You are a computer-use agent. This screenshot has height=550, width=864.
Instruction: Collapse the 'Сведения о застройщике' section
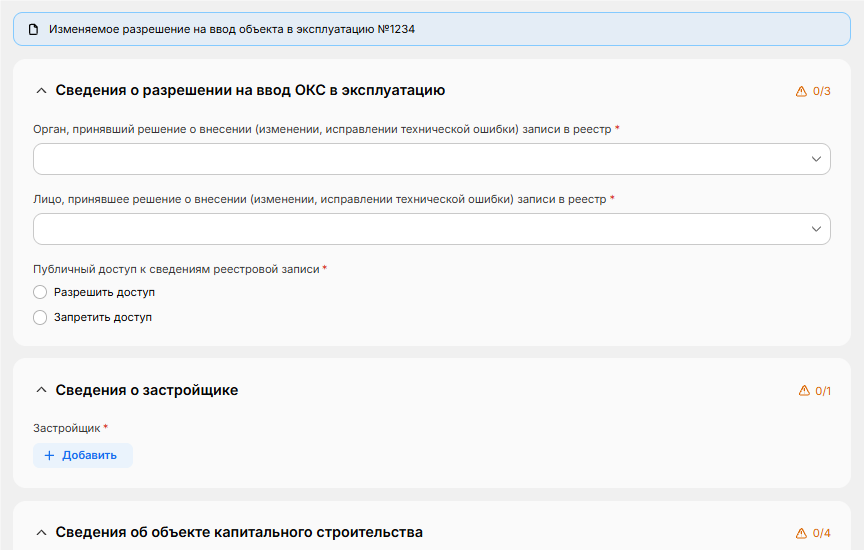tap(41, 390)
